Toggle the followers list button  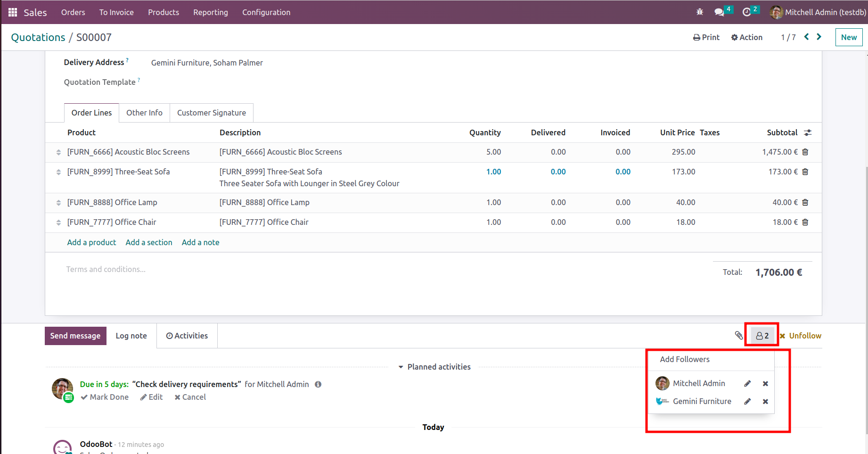(762, 336)
